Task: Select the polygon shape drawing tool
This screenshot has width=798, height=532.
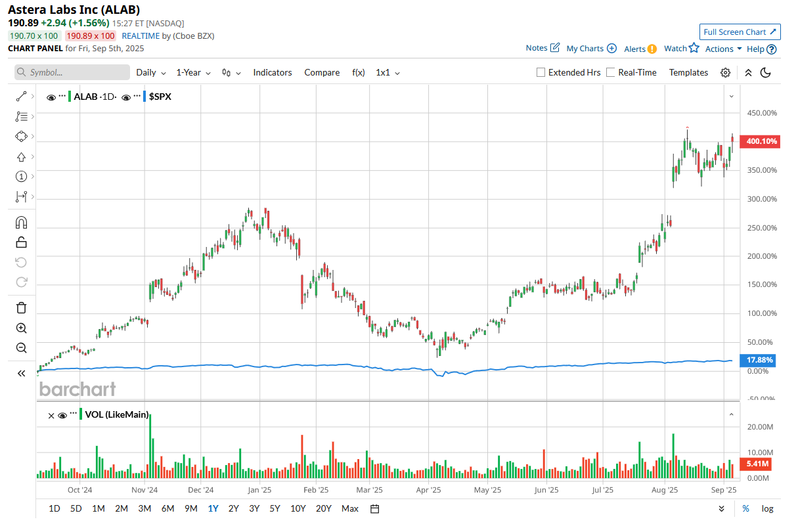Action: (21, 137)
